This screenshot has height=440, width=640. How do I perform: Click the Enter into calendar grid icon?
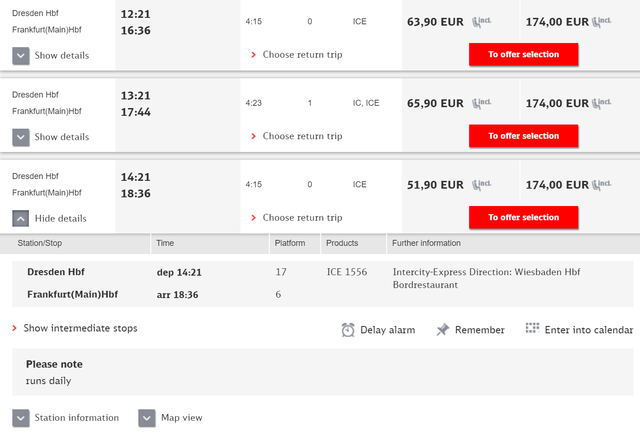[532, 328]
